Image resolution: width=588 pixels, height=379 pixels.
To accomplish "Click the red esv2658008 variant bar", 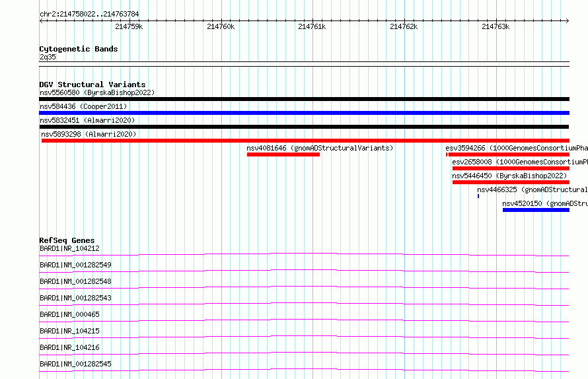I will click(511, 168).
